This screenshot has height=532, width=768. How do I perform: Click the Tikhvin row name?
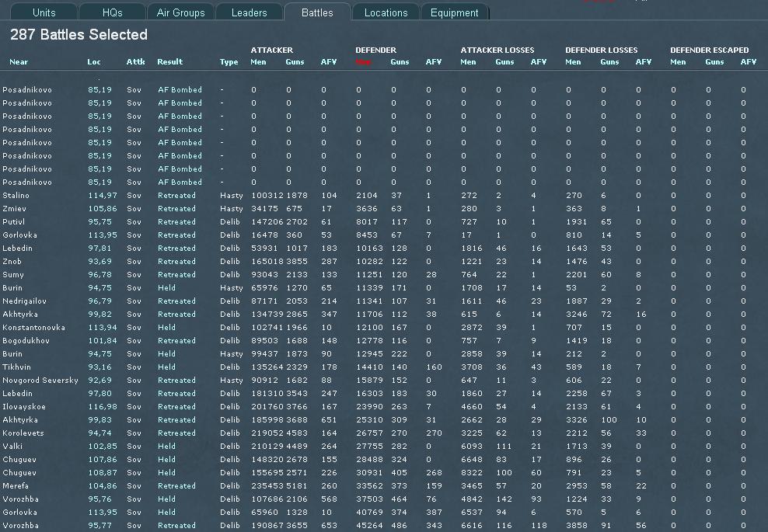pos(16,367)
